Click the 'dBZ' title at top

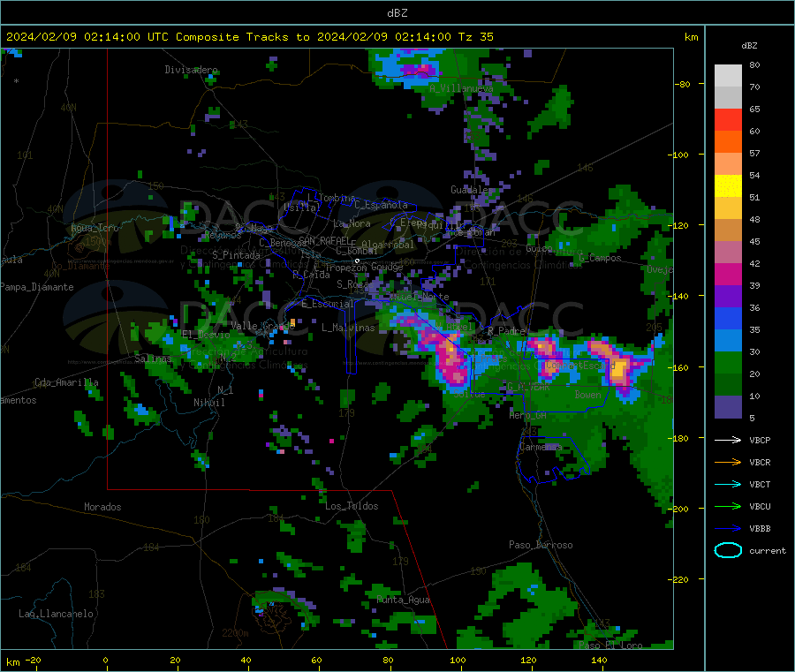click(397, 13)
